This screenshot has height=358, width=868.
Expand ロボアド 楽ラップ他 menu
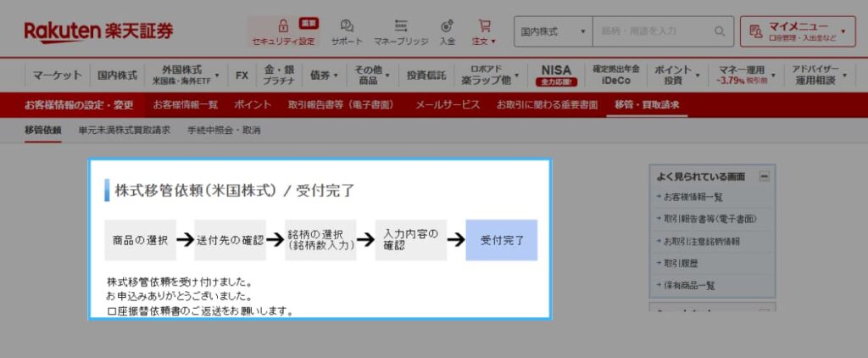[490, 75]
